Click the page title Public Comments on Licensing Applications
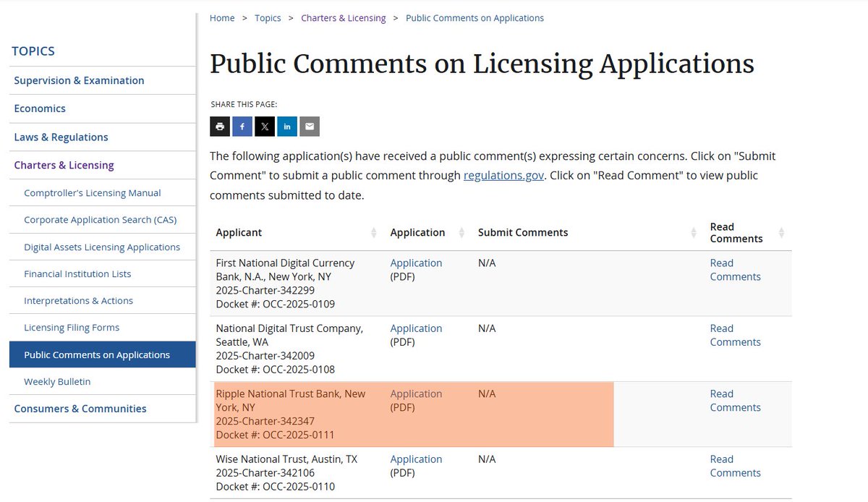Screen dimensions: 868x502 (482, 64)
